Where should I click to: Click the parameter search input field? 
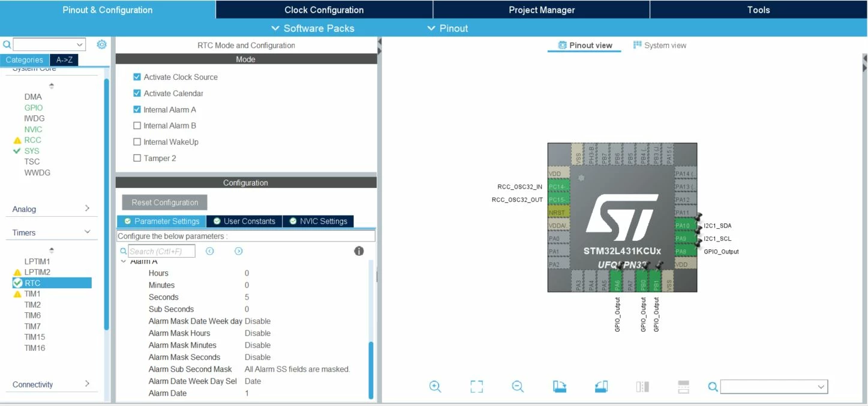[162, 251]
